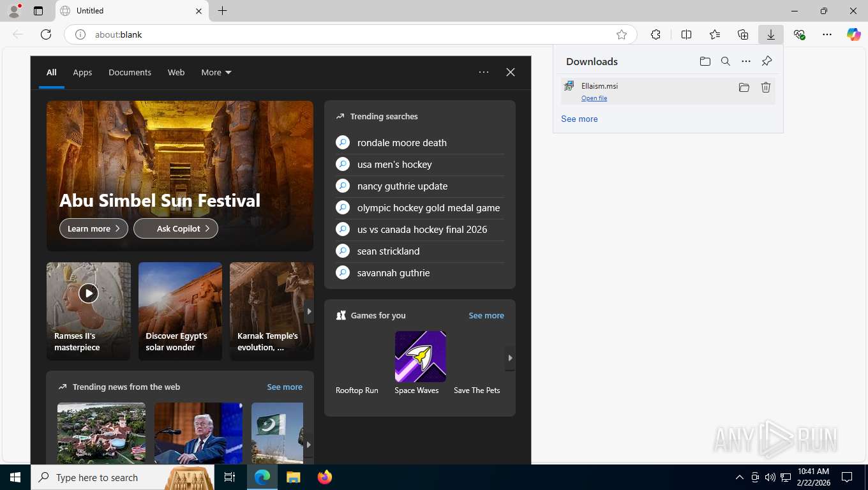
Task: Refresh the page
Action: click(x=46, y=34)
